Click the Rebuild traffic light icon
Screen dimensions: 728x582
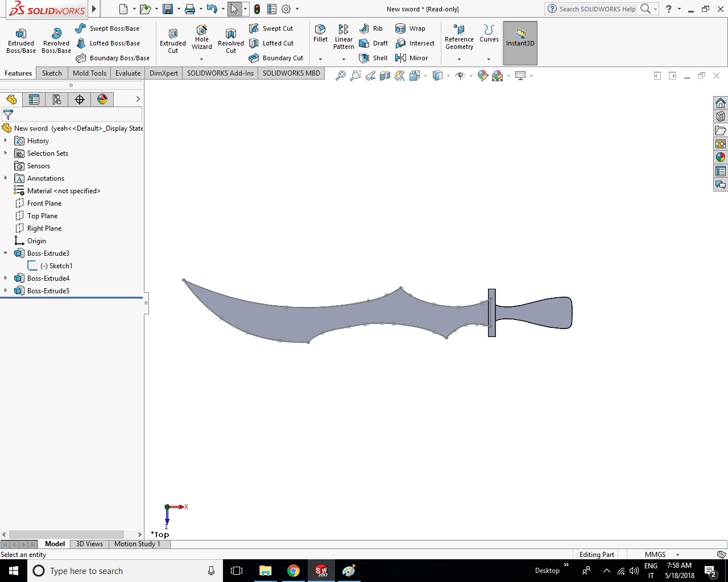[257, 9]
